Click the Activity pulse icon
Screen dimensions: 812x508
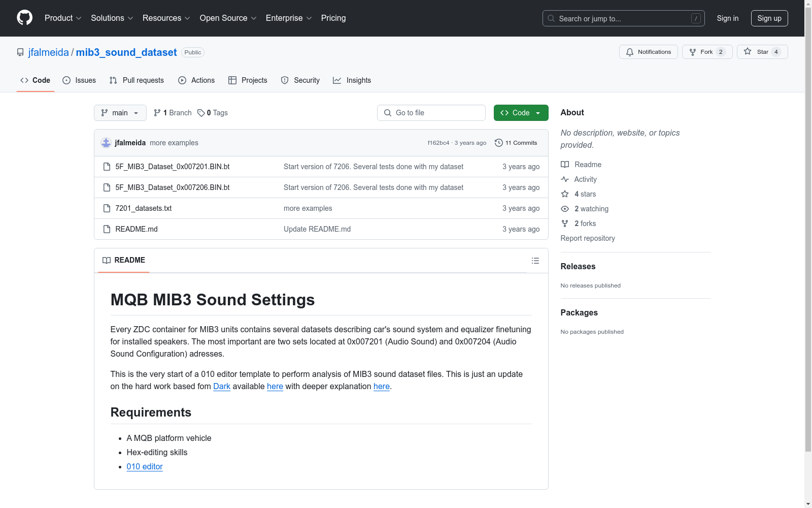tap(565, 179)
